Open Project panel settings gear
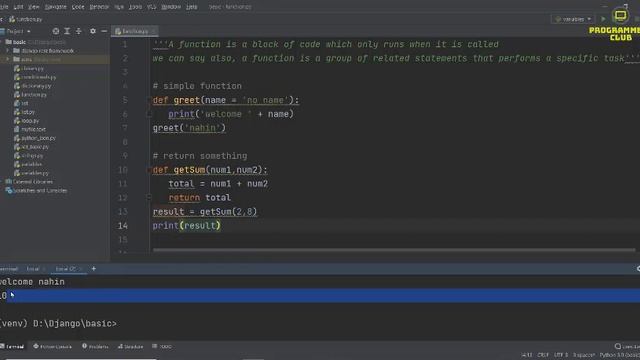Viewport: 640px width, 360px height. [93, 31]
